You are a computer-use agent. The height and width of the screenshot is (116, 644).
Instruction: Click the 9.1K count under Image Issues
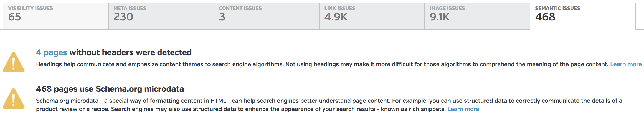[x=440, y=17]
